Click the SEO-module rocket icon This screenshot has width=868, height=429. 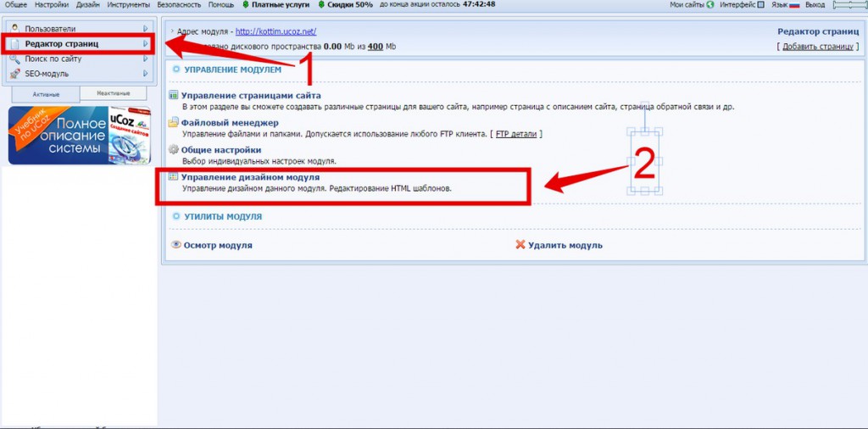pyautogui.click(x=15, y=74)
